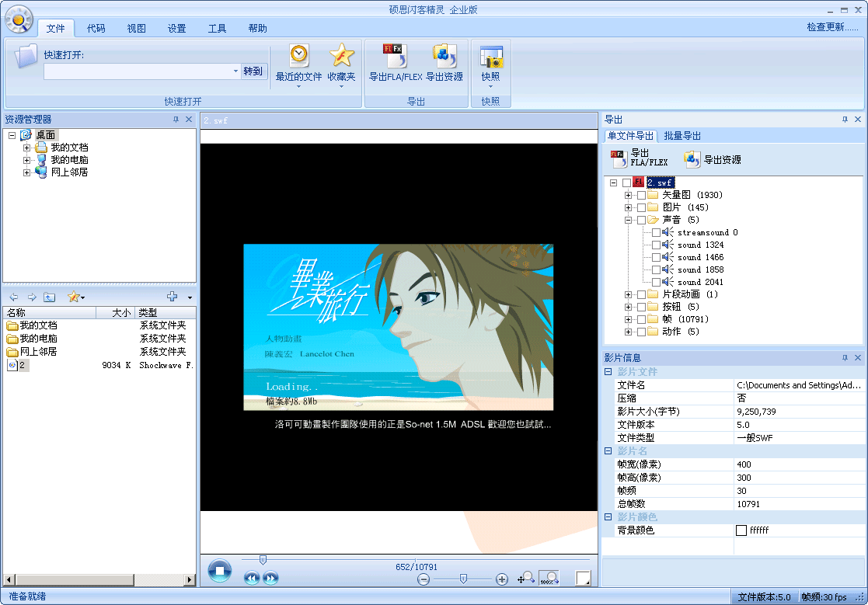Expand the 矢量图 folder in export tree

628,195
